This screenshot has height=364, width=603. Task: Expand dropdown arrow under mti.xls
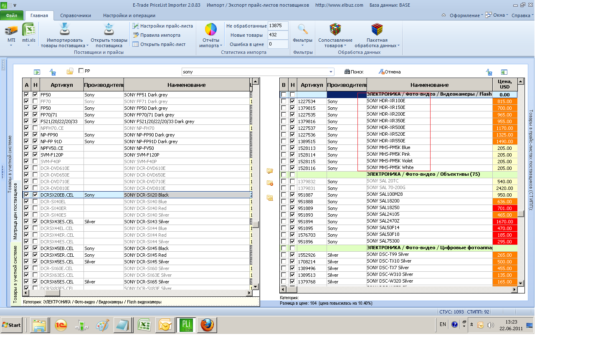point(29,45)
